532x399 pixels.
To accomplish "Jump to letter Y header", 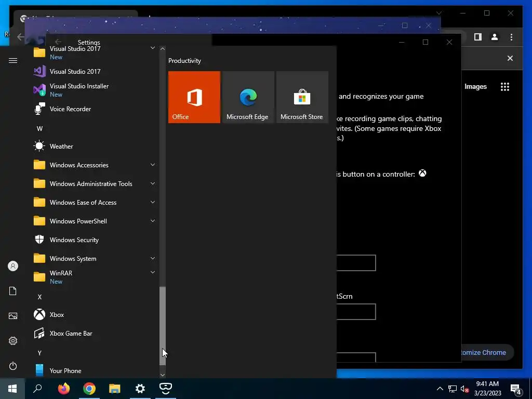I will pos(39,353).
